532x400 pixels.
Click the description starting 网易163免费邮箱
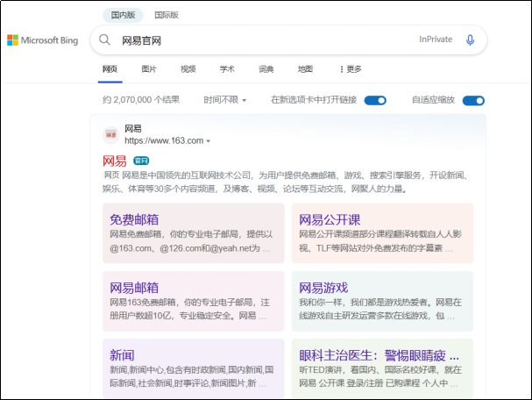click(x=189, y=309)
